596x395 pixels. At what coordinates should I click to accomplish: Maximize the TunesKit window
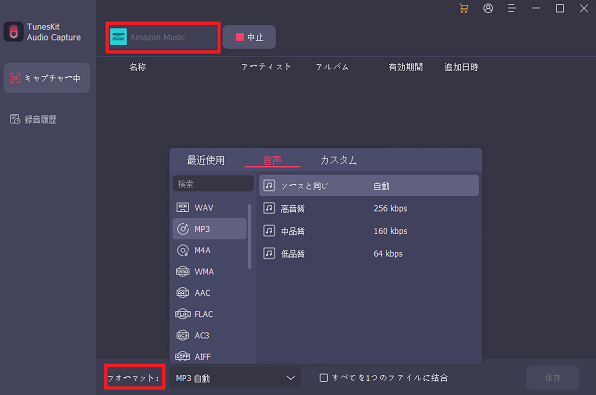(x=560, y=8)
